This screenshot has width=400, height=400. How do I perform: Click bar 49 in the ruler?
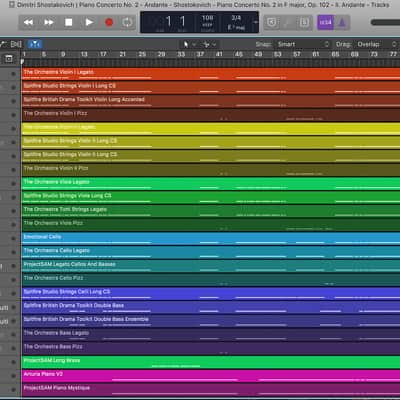(258, 54)
